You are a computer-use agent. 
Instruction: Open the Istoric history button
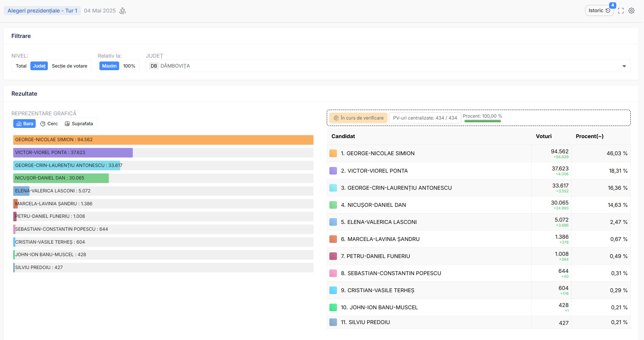(x=599, y=11)
